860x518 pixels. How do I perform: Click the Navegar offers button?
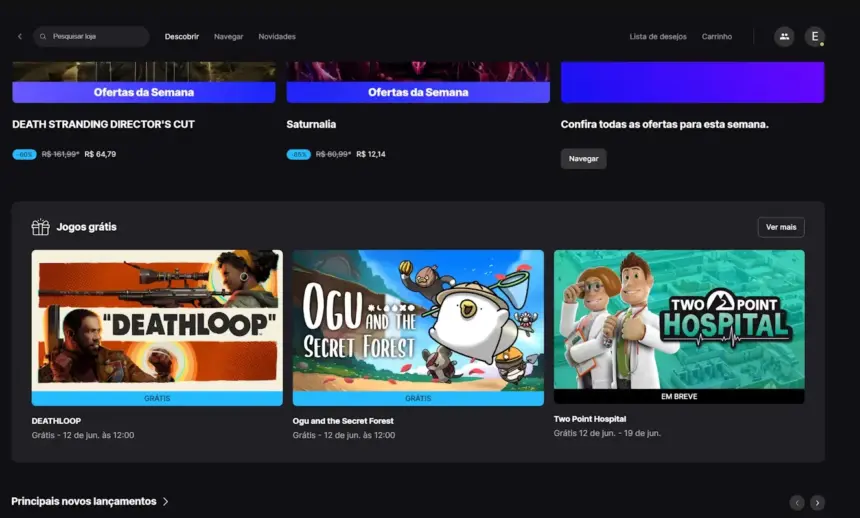[x=584, y=159]
